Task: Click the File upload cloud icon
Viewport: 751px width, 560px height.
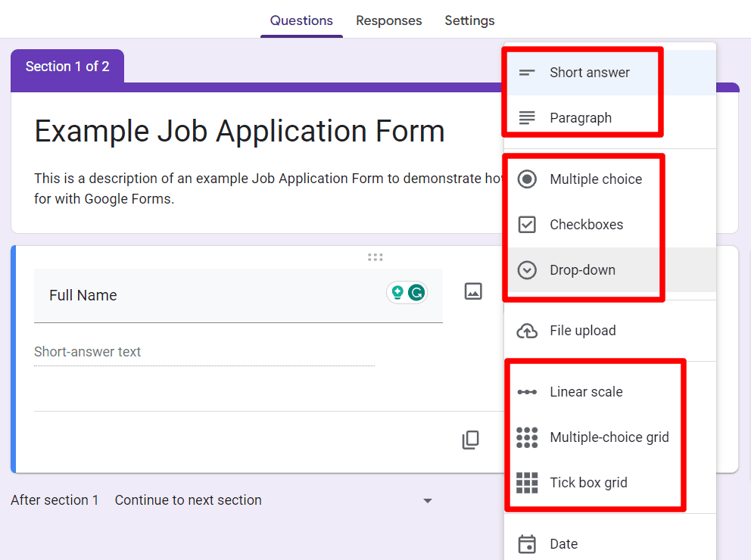Action: [x=527, y=331]
